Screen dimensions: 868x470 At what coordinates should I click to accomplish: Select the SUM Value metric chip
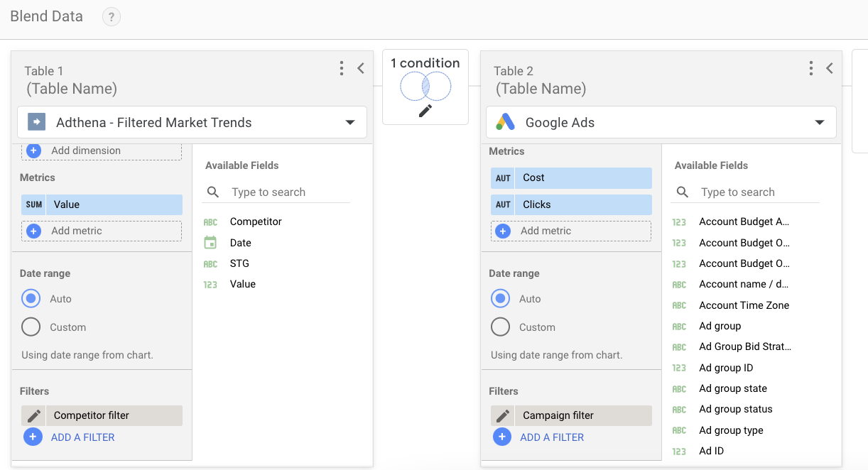[x=102, y=204]
